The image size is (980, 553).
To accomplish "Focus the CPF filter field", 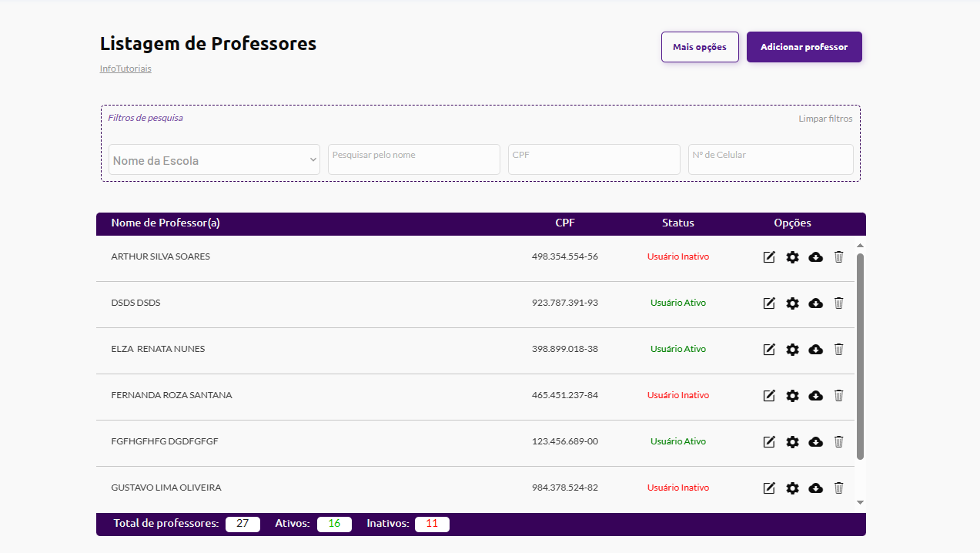I will coord(594,159).
